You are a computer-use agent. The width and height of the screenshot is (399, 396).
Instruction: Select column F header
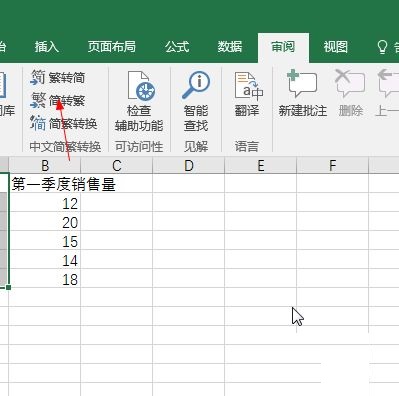[x=333, y=165]
